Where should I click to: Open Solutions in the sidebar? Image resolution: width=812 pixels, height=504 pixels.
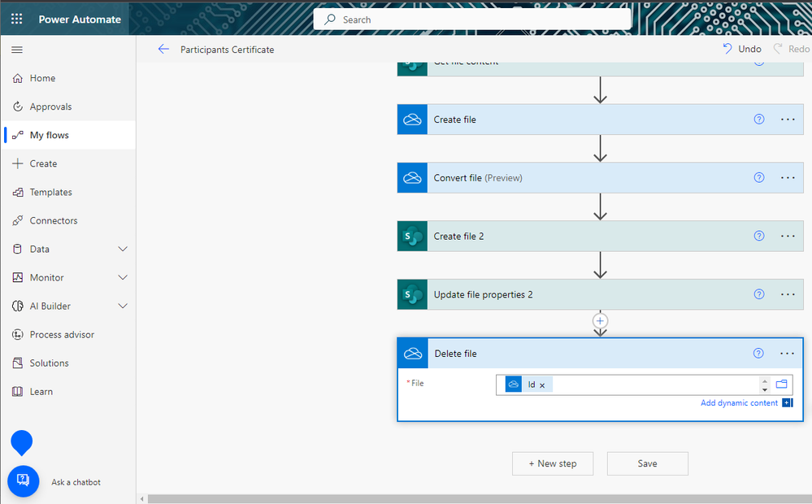(x=68, y=363)
